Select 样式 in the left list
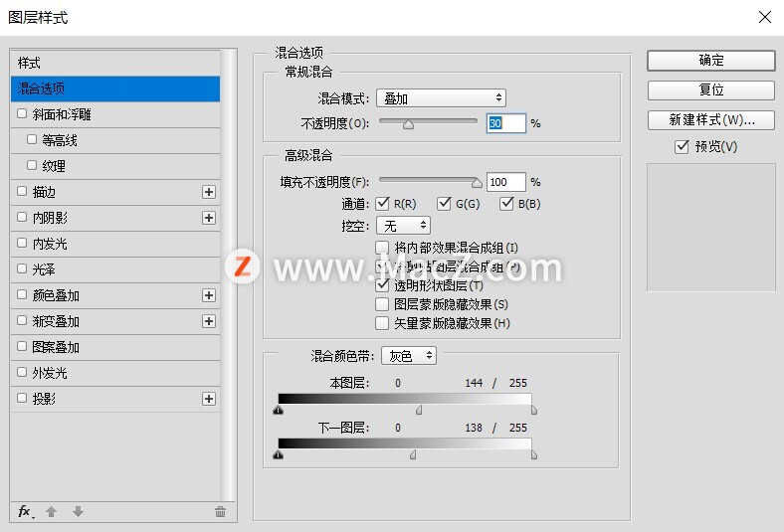Viewport: 784px width, 532px height. [115, 63]
